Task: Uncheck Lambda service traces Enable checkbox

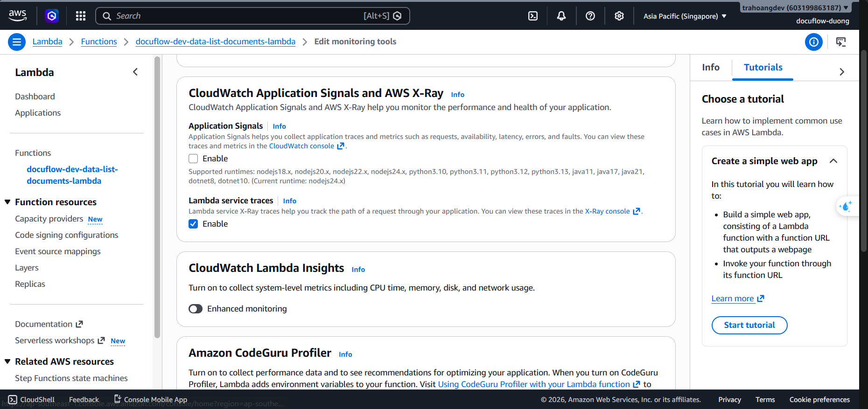Action: pyautogui.click(x=193, y=224)
